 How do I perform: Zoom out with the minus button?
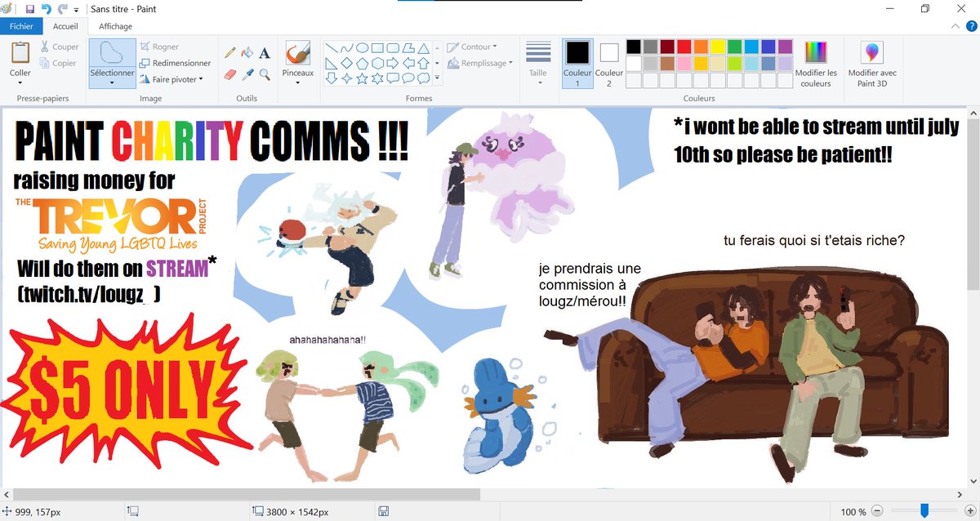[877, 511]
